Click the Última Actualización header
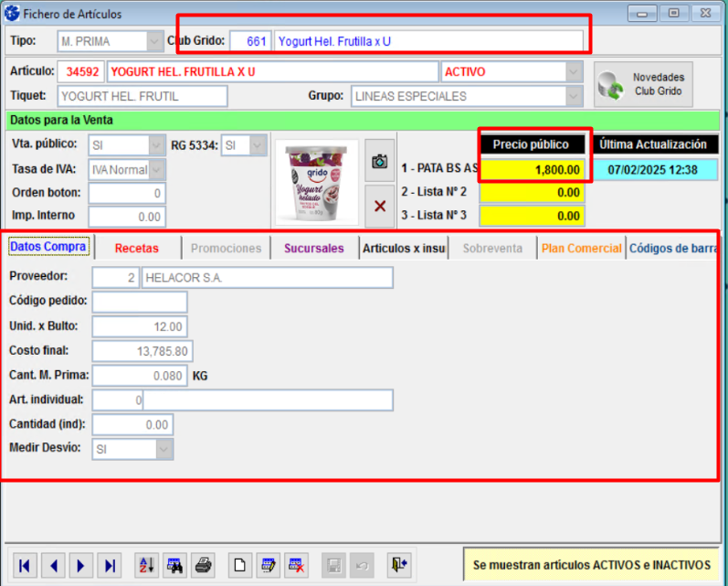Viewport: 728px width, 586px height. point(653,144)
